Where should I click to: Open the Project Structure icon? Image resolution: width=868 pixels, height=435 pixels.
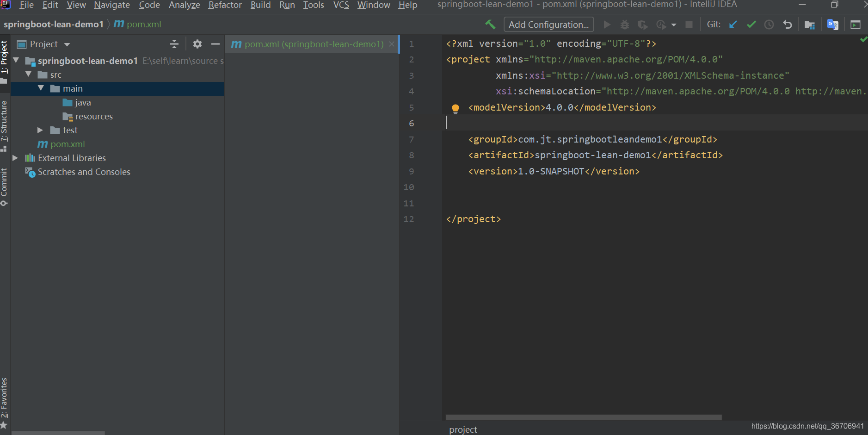click(x=810, y=25)
